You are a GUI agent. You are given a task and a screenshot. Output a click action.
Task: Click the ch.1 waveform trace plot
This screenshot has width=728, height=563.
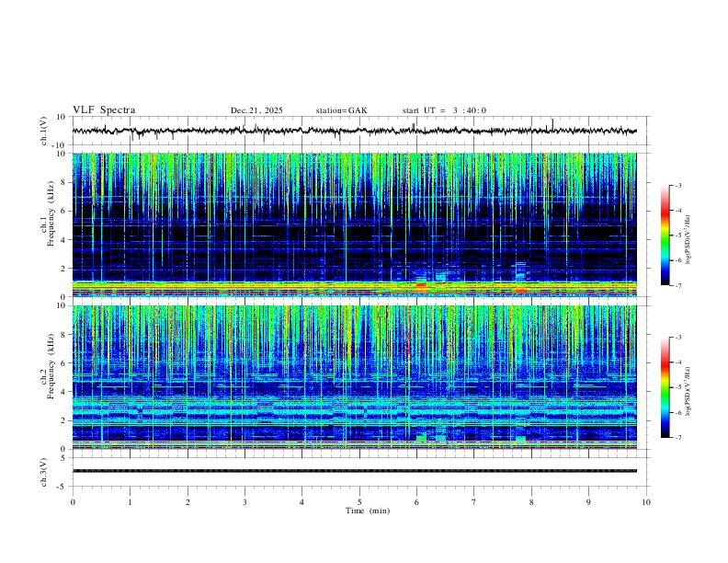[x=354, y=131]
